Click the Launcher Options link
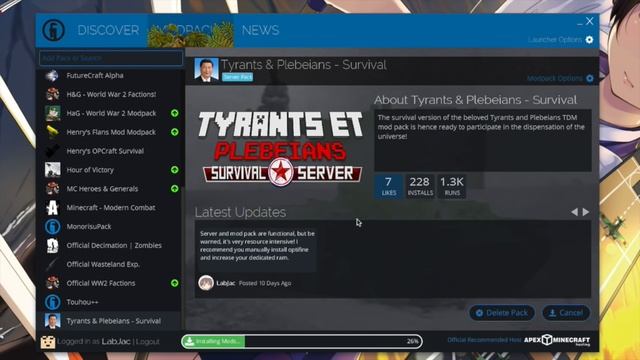Image resolution: width=640 pixels, height=360 pixels. click(555, 40)
